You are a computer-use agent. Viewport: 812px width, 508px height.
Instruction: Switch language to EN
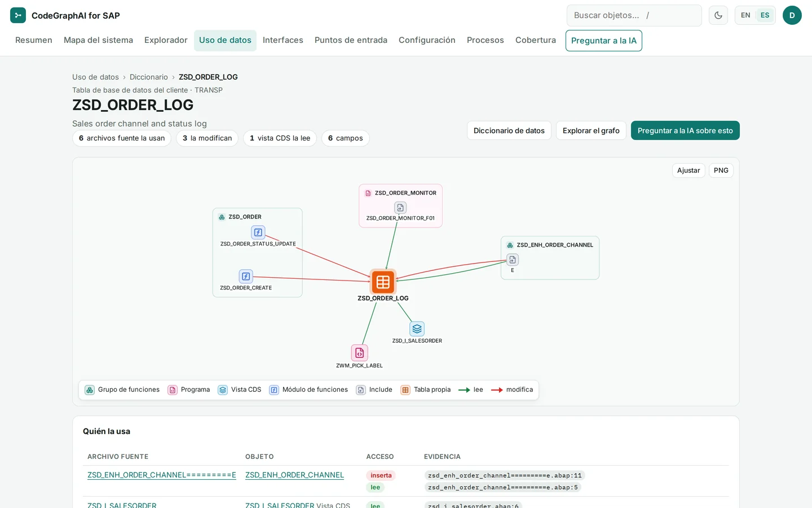coord(745,15)
